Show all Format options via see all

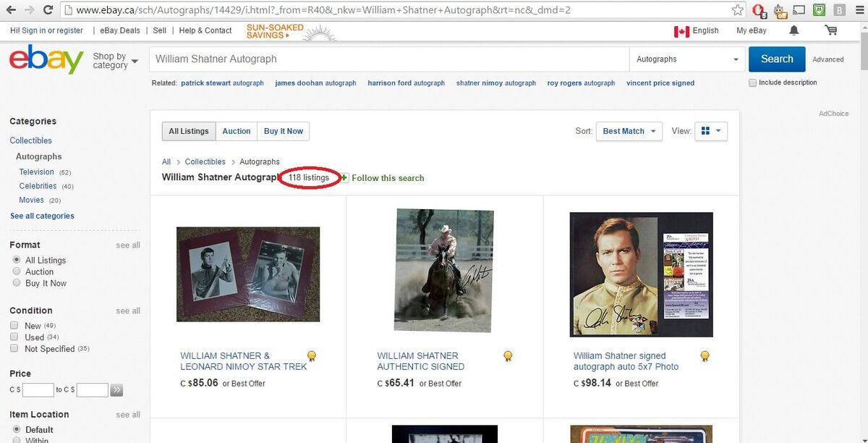tap(128, 245)
